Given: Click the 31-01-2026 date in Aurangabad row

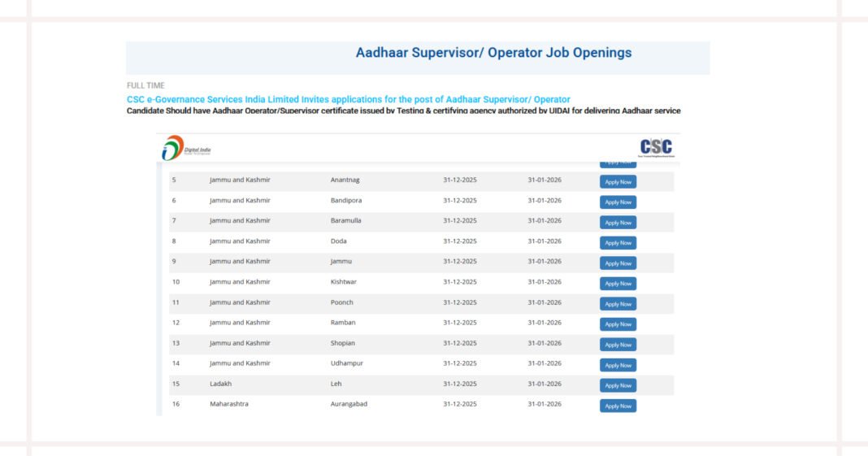Looking at the screenshot, I should pos(545,404).
